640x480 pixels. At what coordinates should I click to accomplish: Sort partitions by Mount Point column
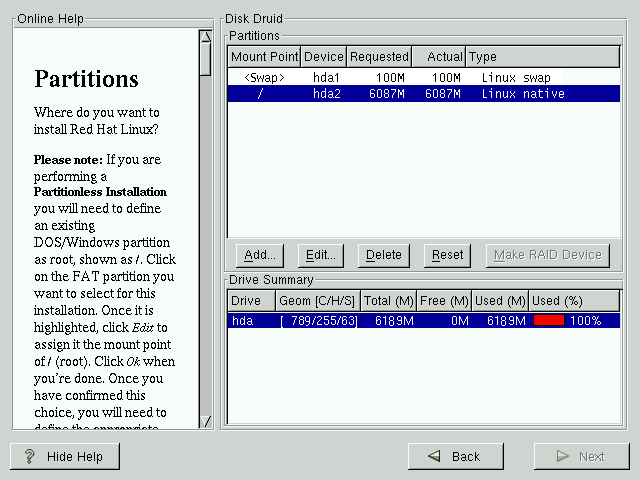264,56
